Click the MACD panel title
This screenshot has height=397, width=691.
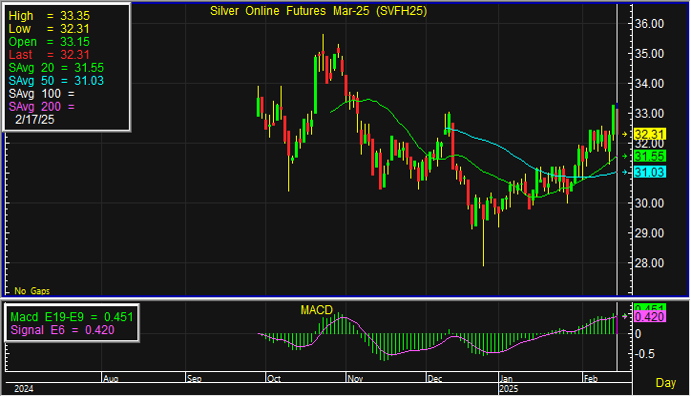[316, 310]
